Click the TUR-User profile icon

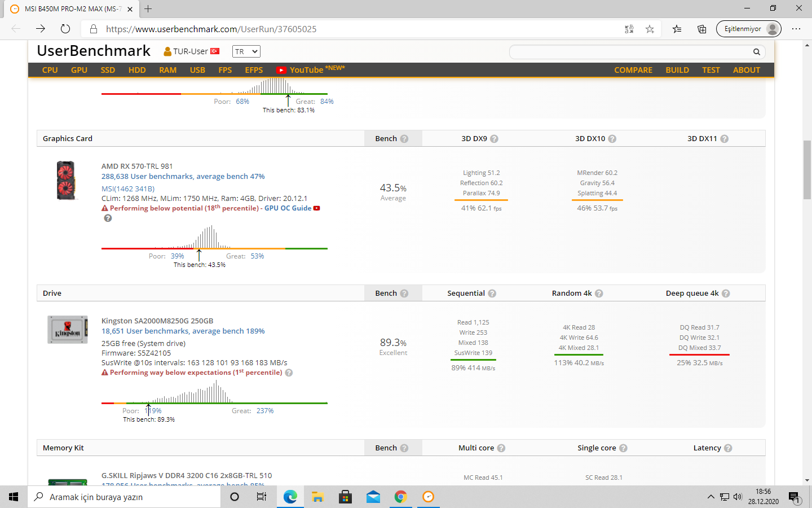(x=167, y=51)
